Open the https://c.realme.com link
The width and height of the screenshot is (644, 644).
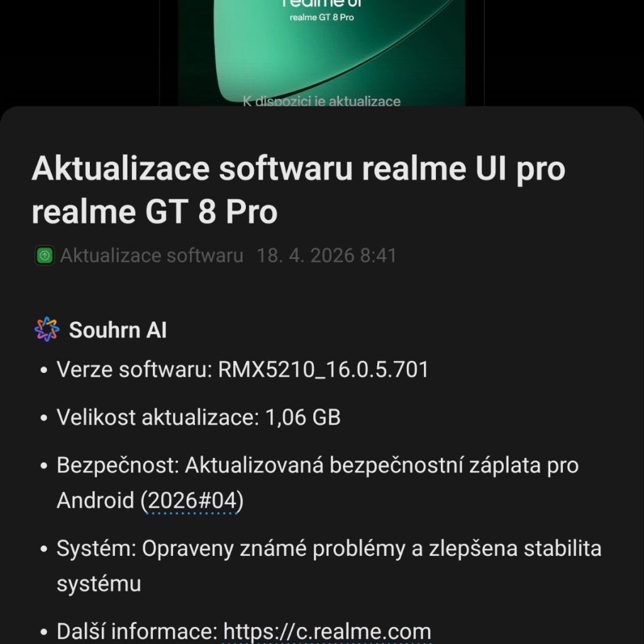pyautogui.click(x=327, y=631)
